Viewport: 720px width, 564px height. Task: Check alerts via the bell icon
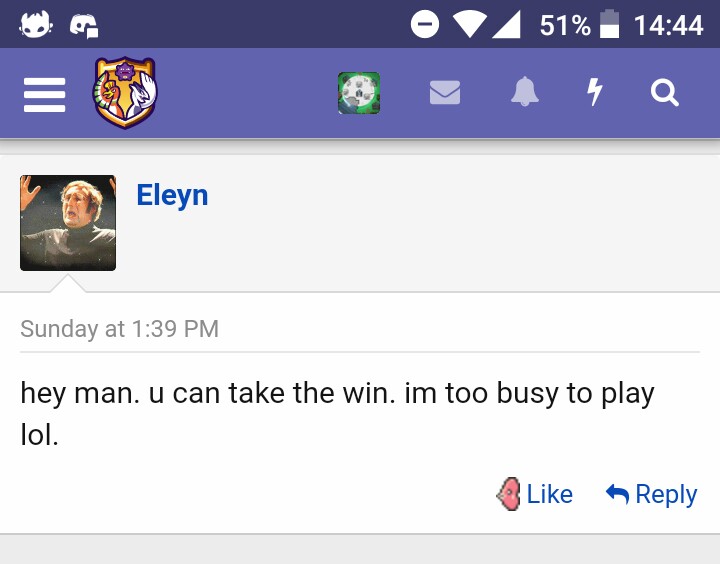tap(525, 93)
